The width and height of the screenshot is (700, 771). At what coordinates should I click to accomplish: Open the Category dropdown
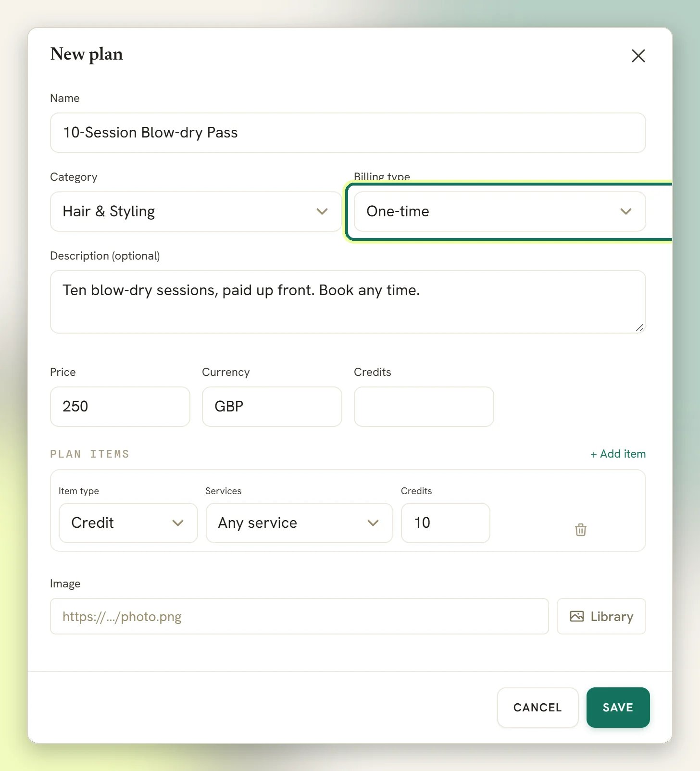tap(196, 211)
